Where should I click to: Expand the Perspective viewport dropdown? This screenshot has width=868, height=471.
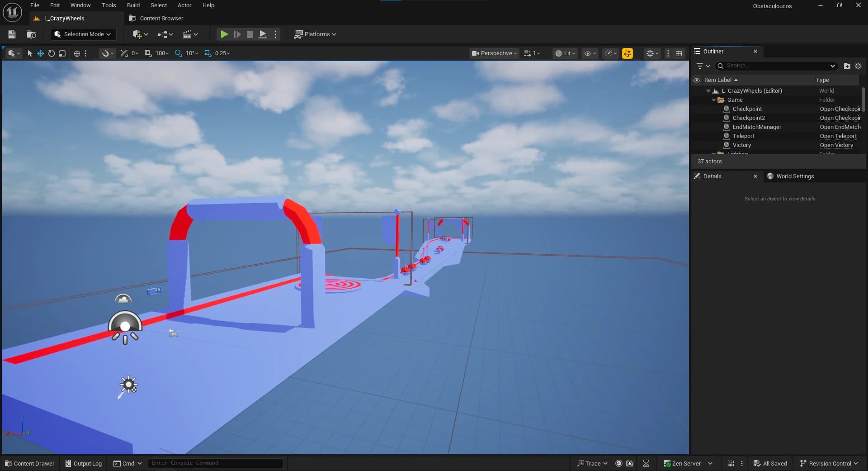pos(494,53)
